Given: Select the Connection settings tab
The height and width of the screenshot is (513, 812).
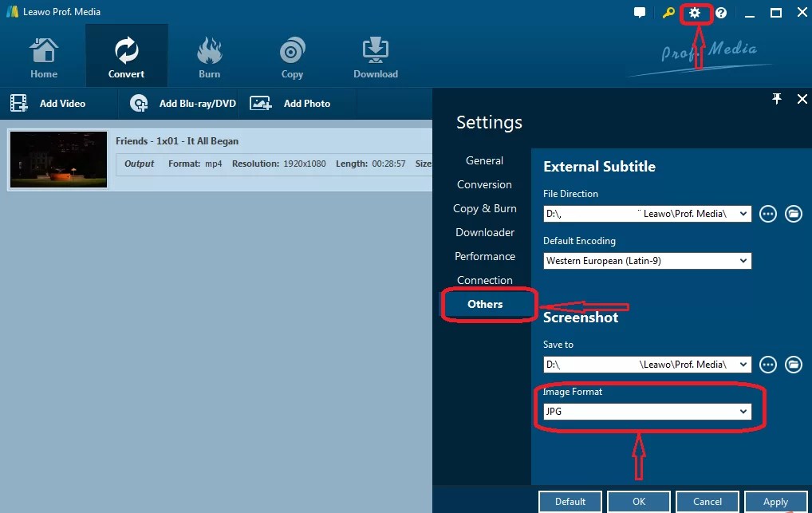Looking at the screenshot, I should 484,280.
